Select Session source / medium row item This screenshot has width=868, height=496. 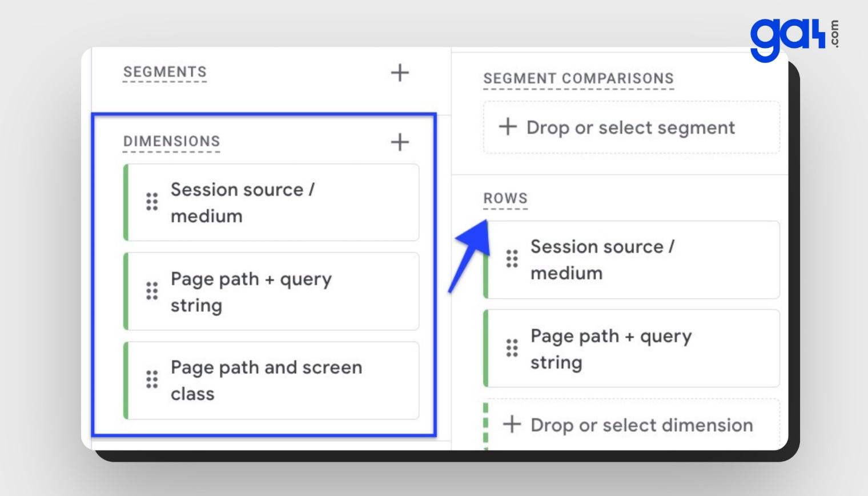coord(632,259)
